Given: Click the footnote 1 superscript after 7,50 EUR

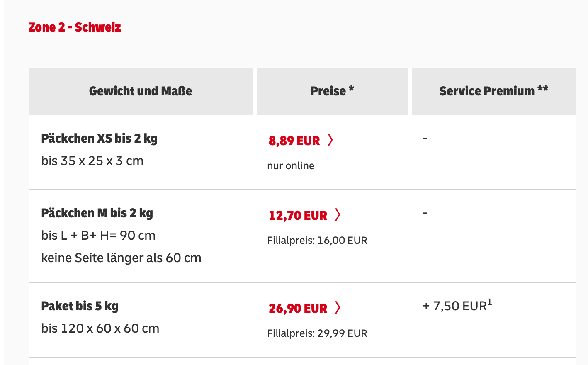Looking at the screenshot, I should tap(490, 302).
